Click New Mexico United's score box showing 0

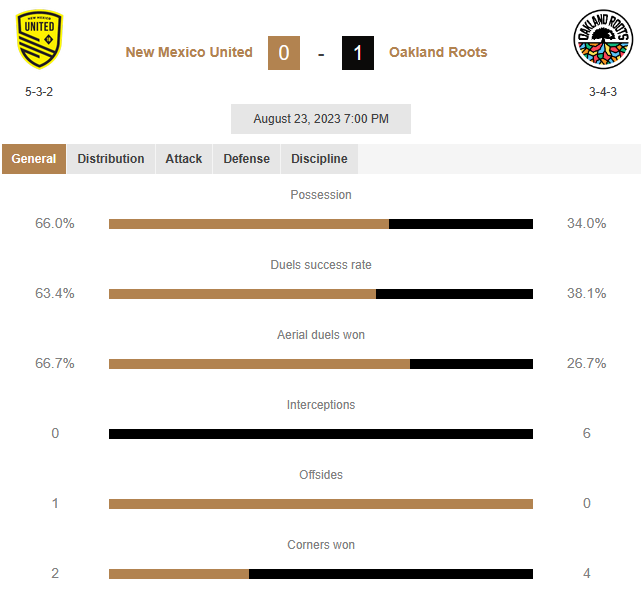coord(284,53)
